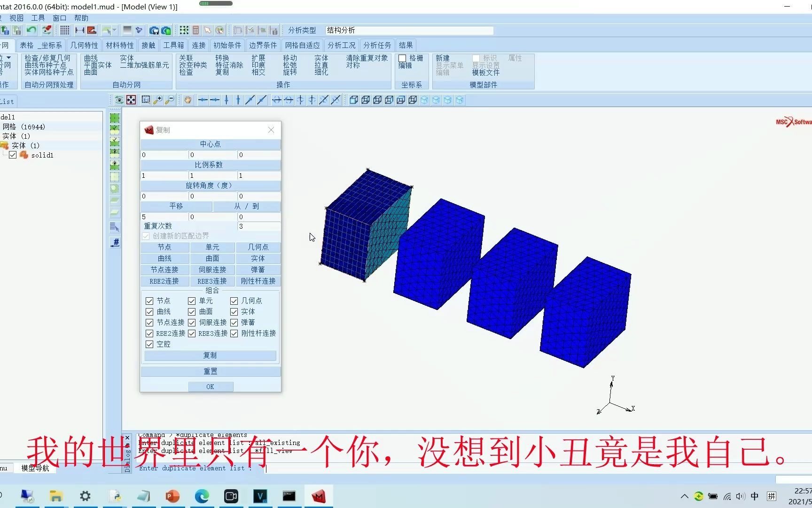Open the snapshot camera icon
812x508 pixels.
click(x=154, y=30)
